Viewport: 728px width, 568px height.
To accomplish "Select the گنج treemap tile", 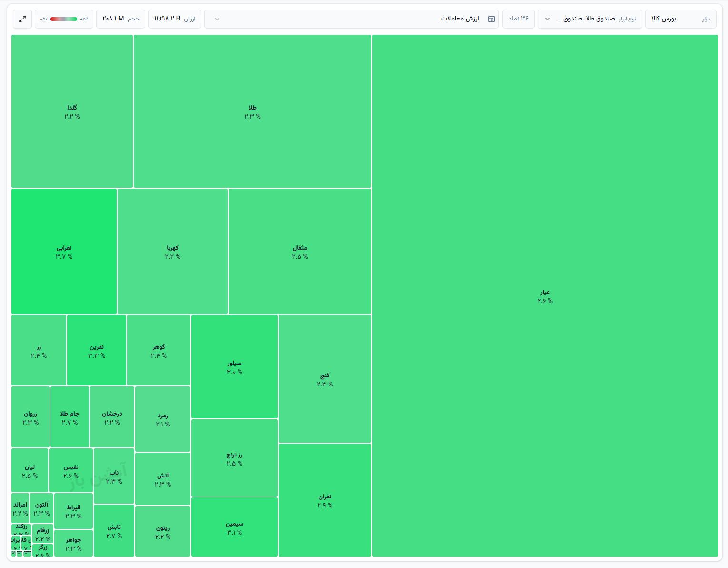I will point(325,379).
